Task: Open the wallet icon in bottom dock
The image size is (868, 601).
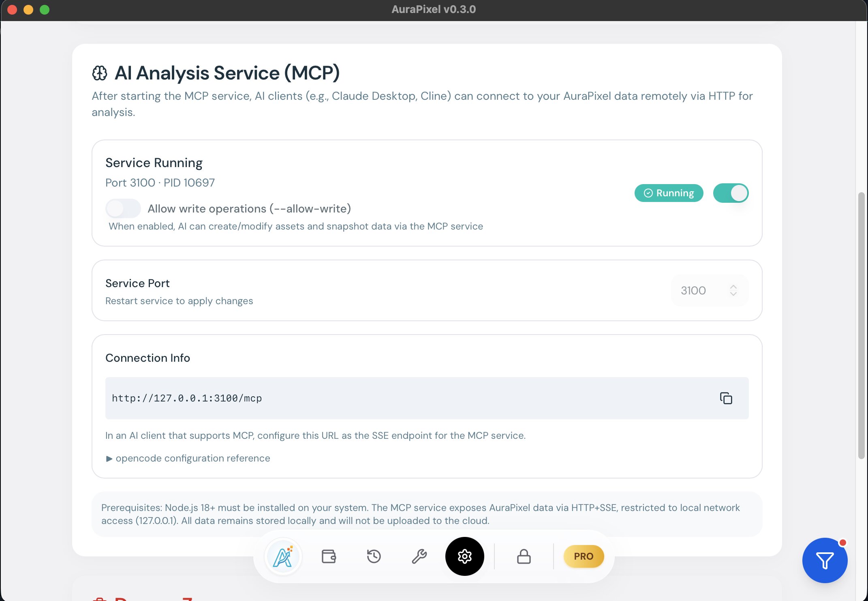Action: tap(329, 556)
